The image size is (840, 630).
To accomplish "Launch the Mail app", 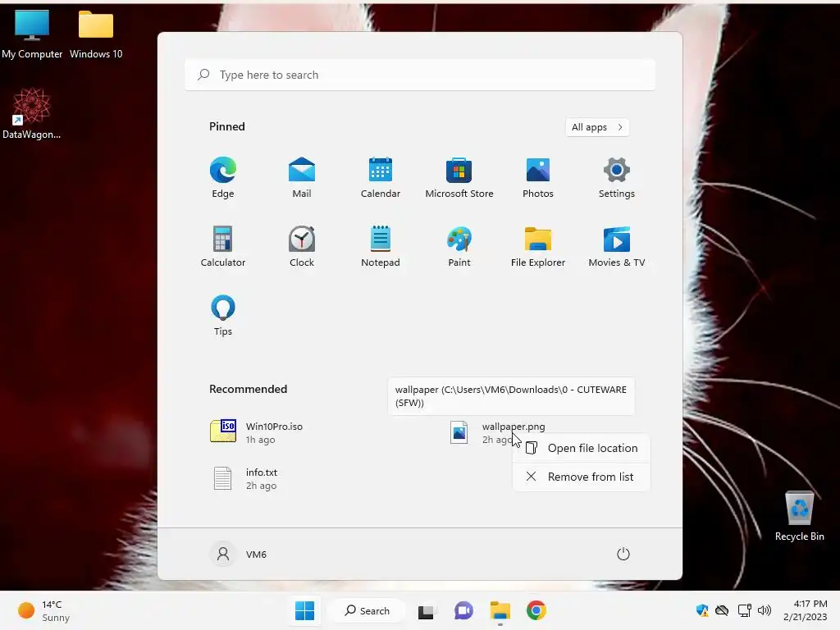I will pos(302,177).
